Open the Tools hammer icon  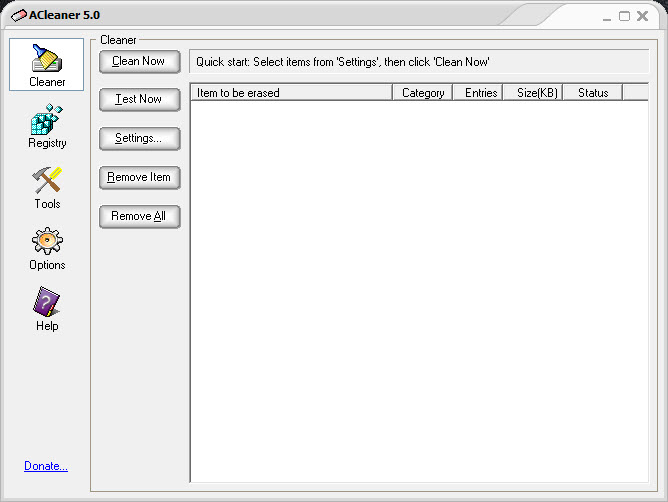click(x=47, y=180)
